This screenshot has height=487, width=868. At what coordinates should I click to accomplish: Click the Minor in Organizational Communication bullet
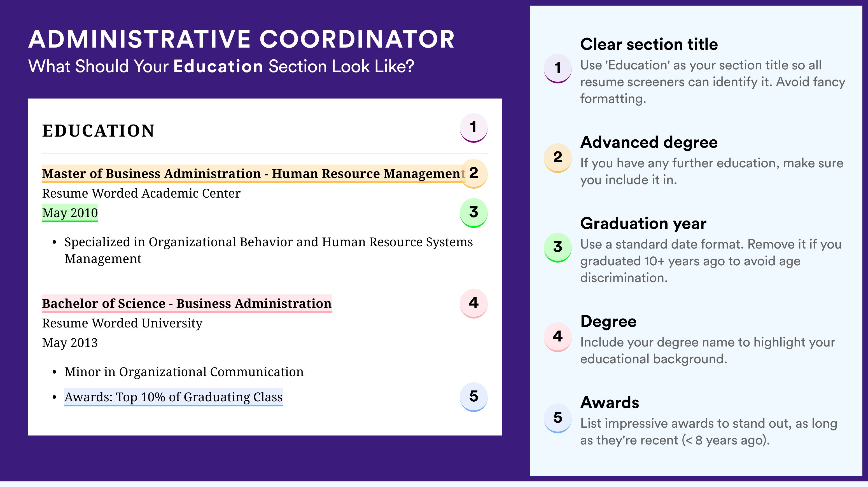pos(184,372)
